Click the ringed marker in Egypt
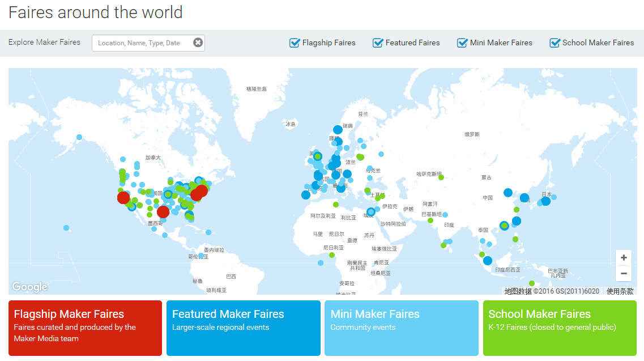The image size is (644, 361). (371, 212)
